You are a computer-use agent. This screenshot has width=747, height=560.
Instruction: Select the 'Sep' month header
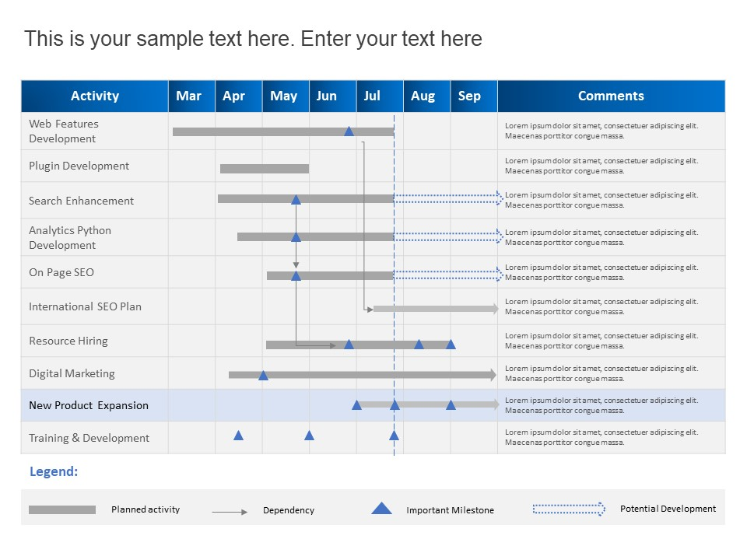[x=474, y=96]
